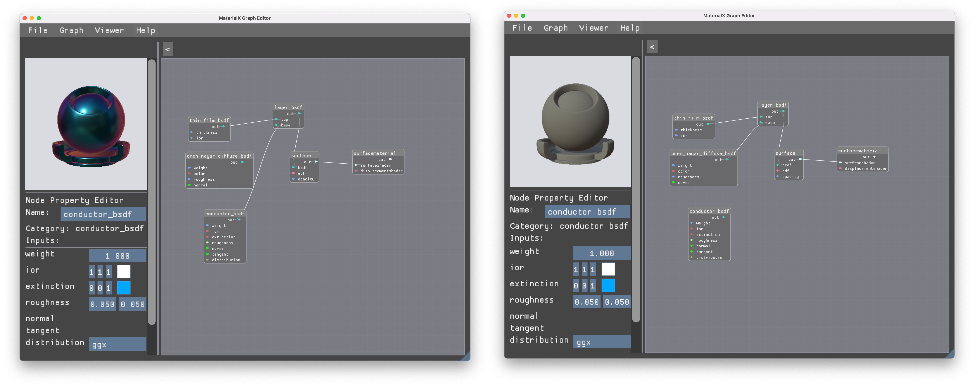Open the File menu in left window
This screenshot has width=980, height=387.
tap(38, 30)
